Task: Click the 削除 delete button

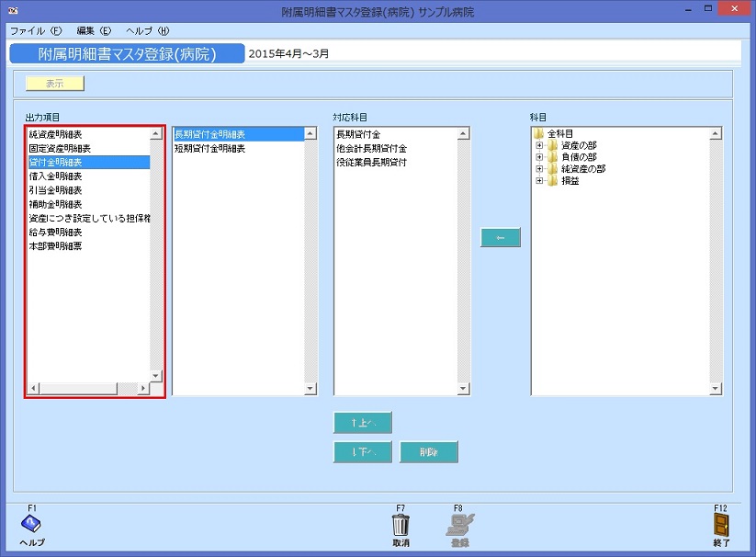Action: pyautogui.click(x=428, y=451)
